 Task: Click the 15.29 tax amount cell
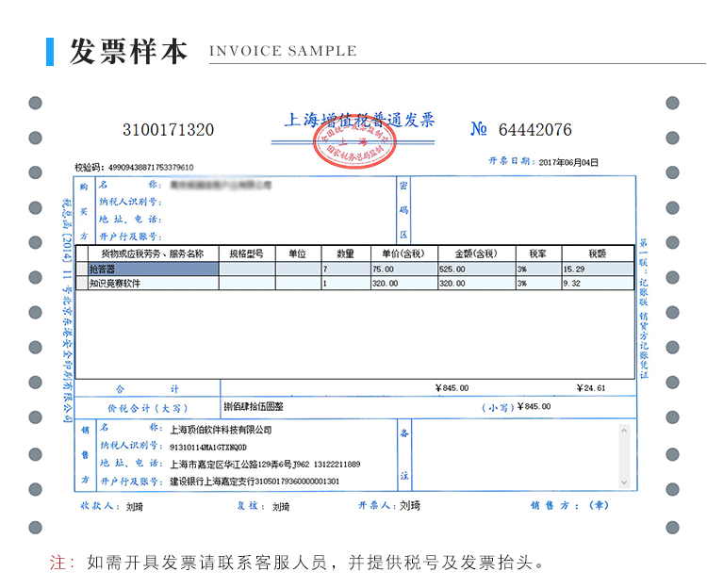click(x=597, y=269)
